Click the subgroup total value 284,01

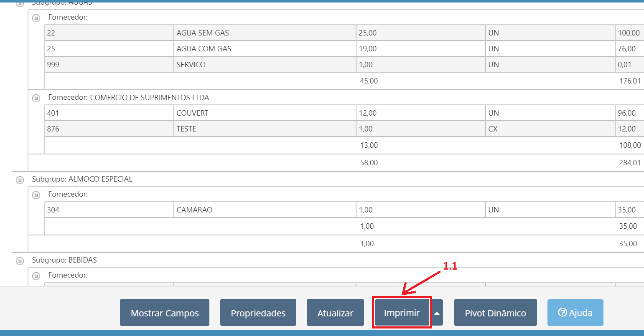click(630, 163)
